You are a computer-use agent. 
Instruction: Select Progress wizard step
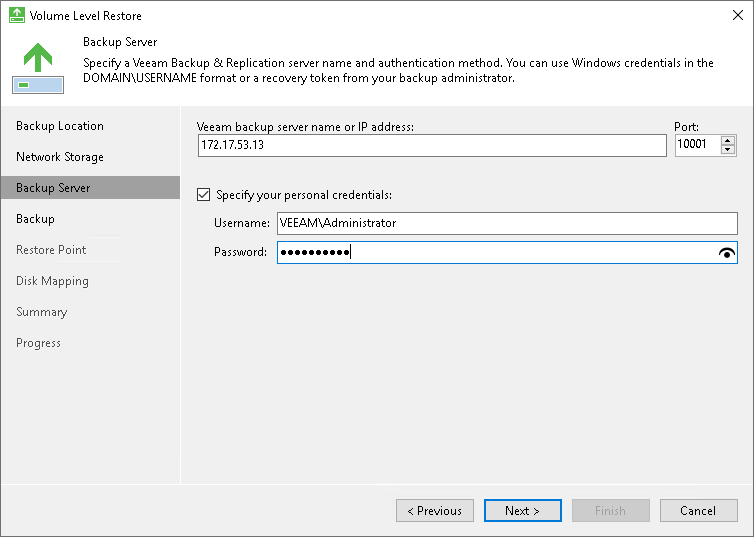38,343
